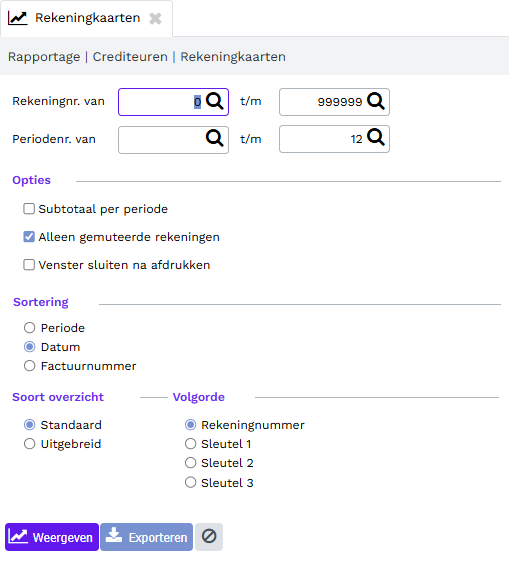Open lookup for Periodenr. t/m 12 field
This screenshot has height=567, width=509.
376,137
